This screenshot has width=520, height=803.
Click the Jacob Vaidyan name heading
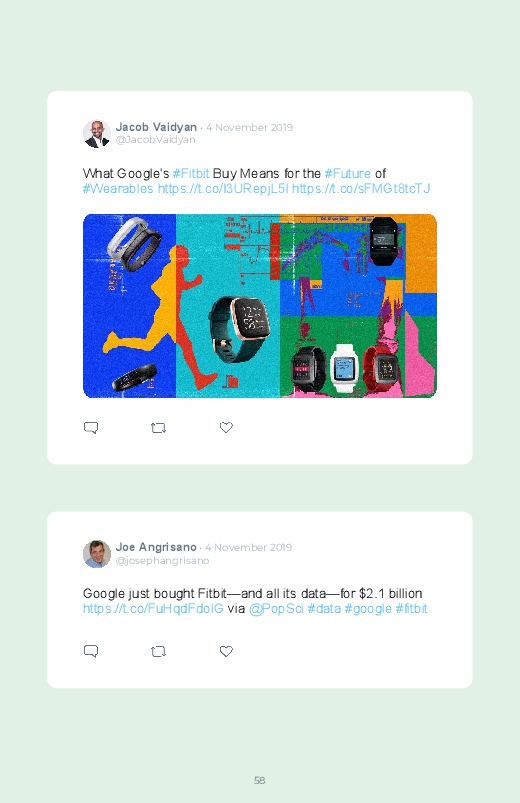pyautogui.click(x=156, y=127)
